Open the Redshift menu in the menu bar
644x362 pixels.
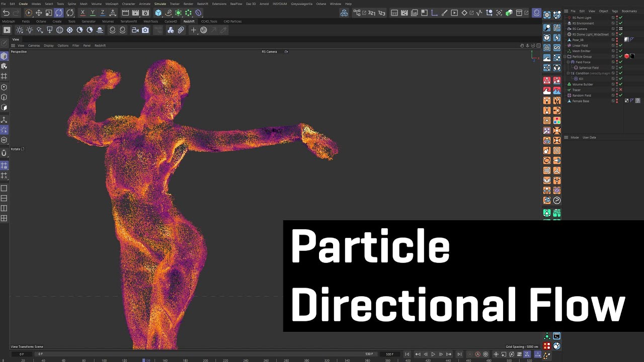(203, 4)
